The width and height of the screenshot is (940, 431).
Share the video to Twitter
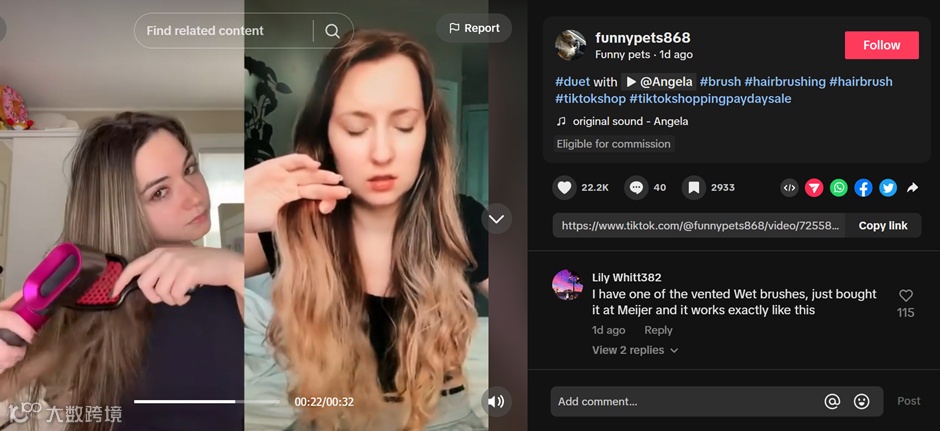point(888,188)
